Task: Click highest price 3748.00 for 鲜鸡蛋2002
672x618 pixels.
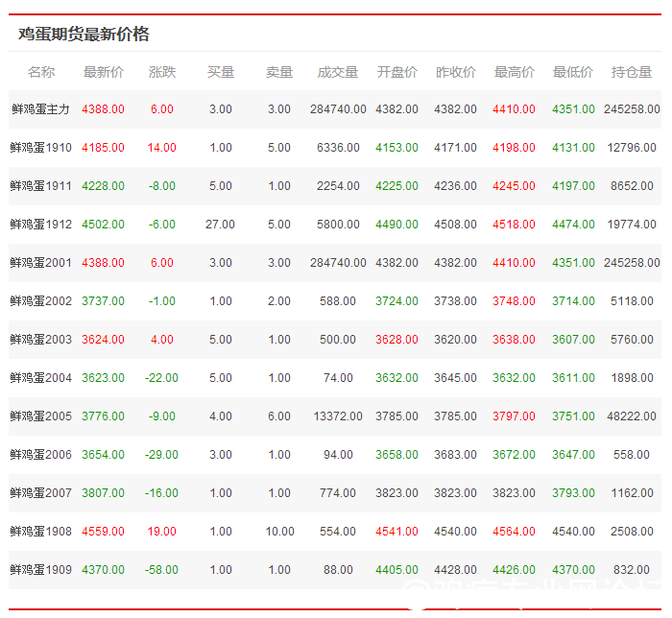Action: click(514, 301)
